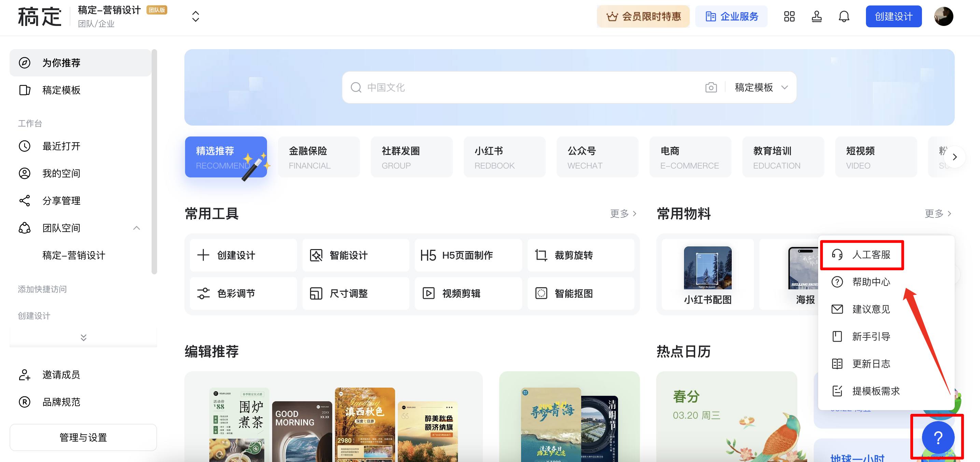Image resolution: width=980 pixels, height=462 pixels.
Task: Open the 智能设计 tool
Action: click(x=356, y=255)
